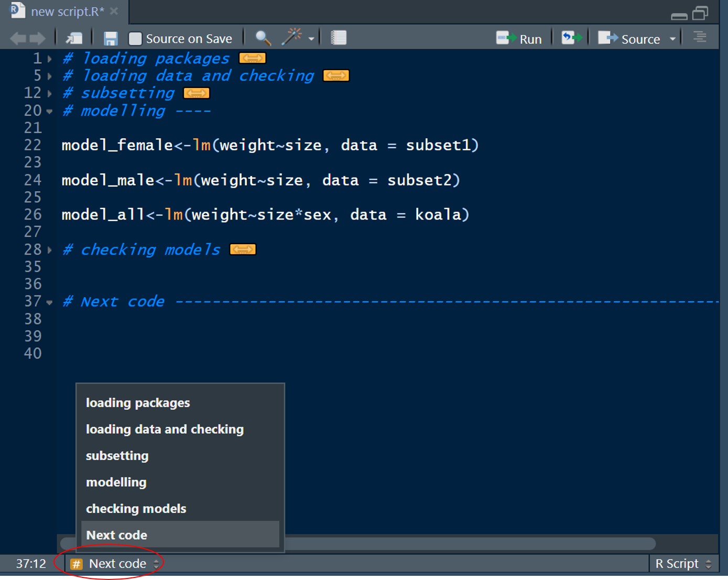Open the R Script file type dropdown
The width and height of the screenshot is (728, 580).
click(x=683, y=564)
